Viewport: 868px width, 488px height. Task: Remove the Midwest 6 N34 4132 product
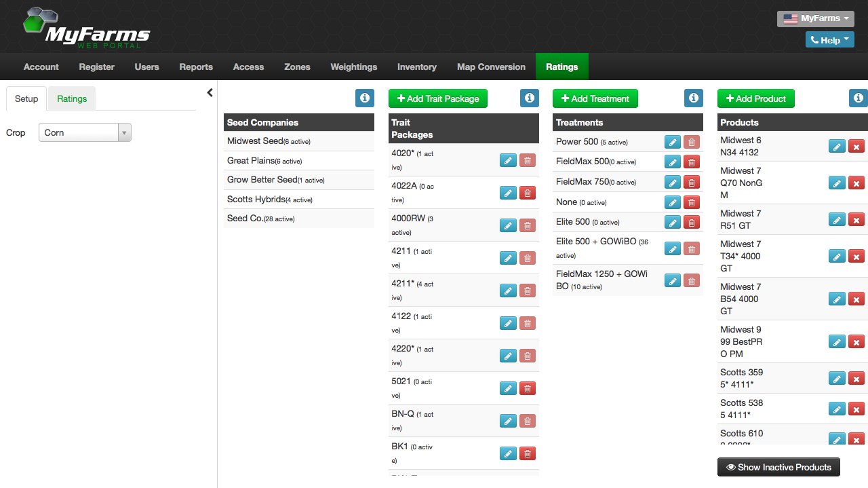pyautogui.click(x=856, y=146)
